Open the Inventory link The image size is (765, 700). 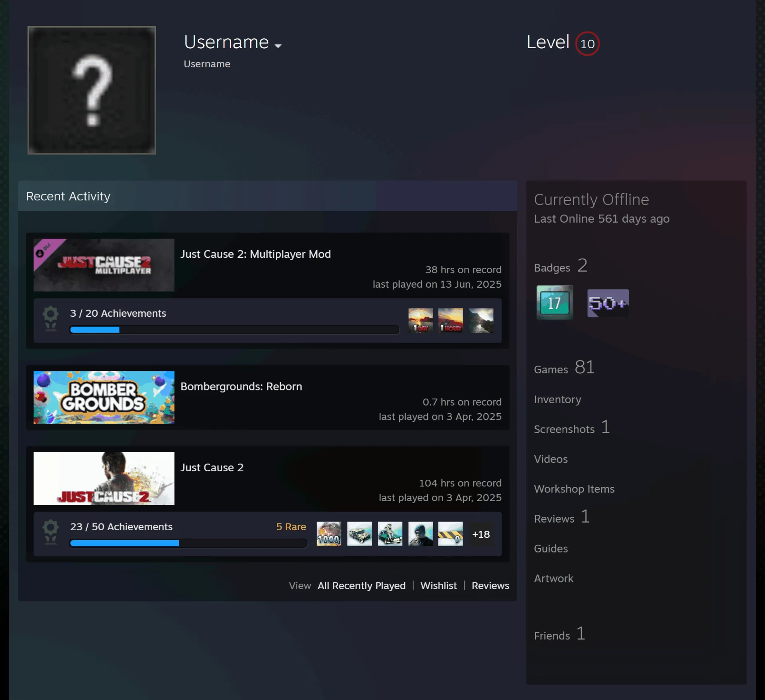557,399
